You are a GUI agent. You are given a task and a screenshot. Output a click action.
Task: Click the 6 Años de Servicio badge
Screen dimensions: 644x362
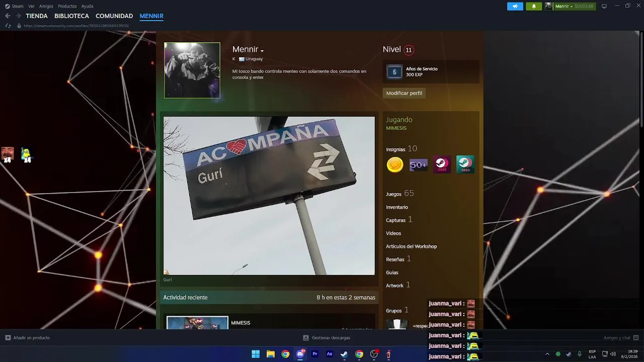pos(394,72)
